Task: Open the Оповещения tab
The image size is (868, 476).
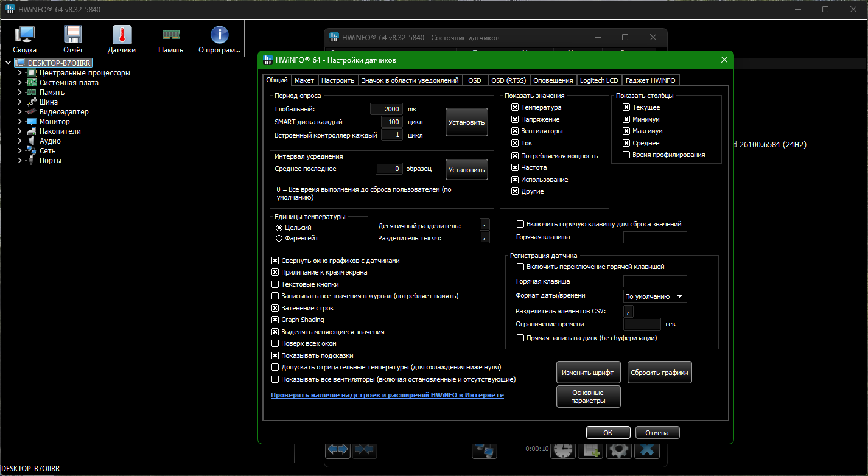Action: (553, 80)
